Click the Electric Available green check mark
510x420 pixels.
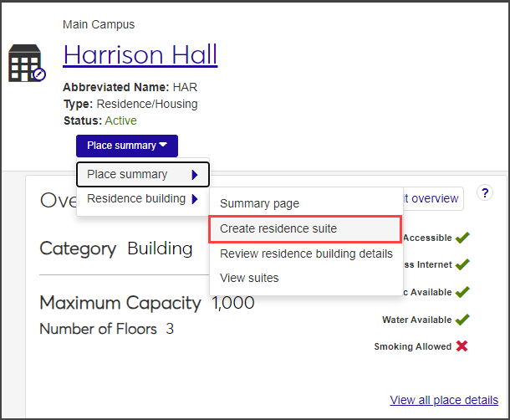[x=462, y=292]
